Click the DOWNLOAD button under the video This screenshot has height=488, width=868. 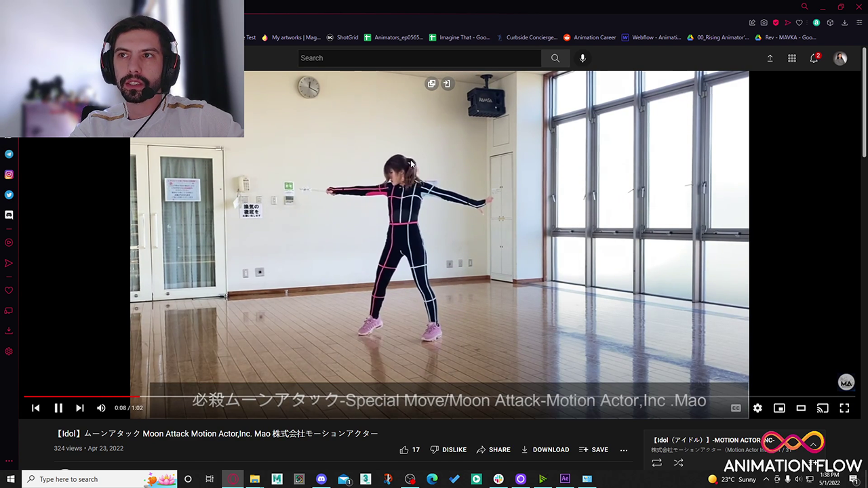click(x=545, y=450)
